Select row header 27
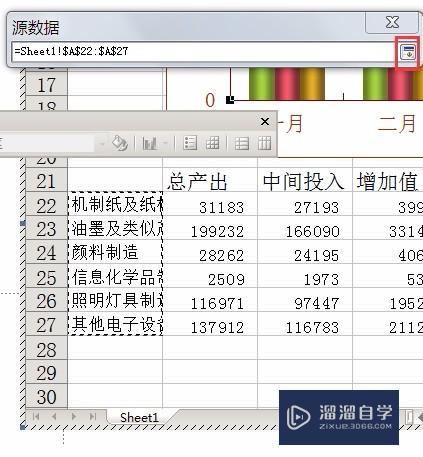 point(47,324)
